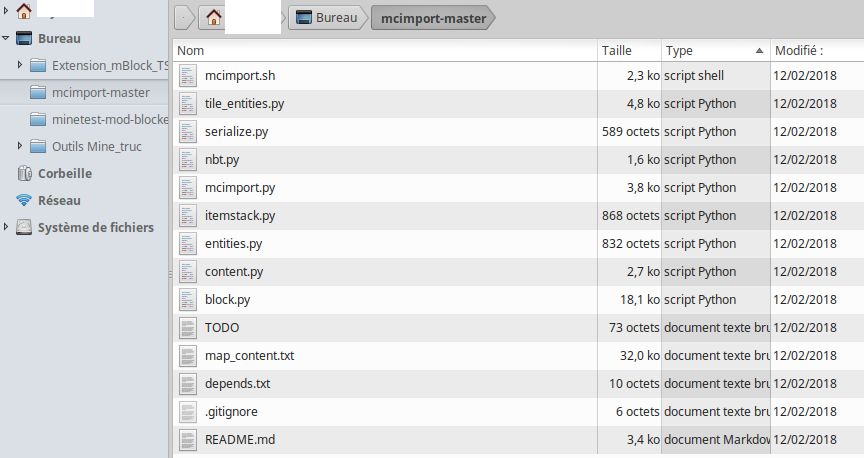Click the Système de fichiers drive icon
The height and width of the screenshot is (458, 864).
[x=24, y=228]
